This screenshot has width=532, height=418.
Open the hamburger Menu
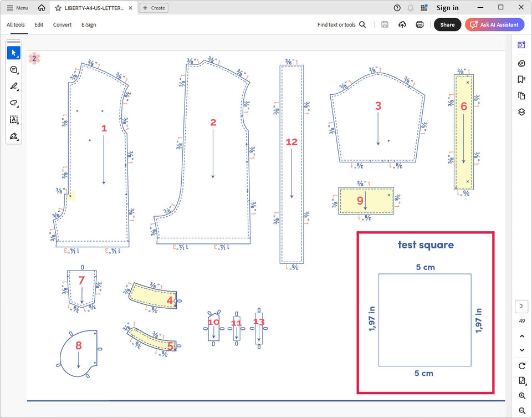[x=17, y=8]
